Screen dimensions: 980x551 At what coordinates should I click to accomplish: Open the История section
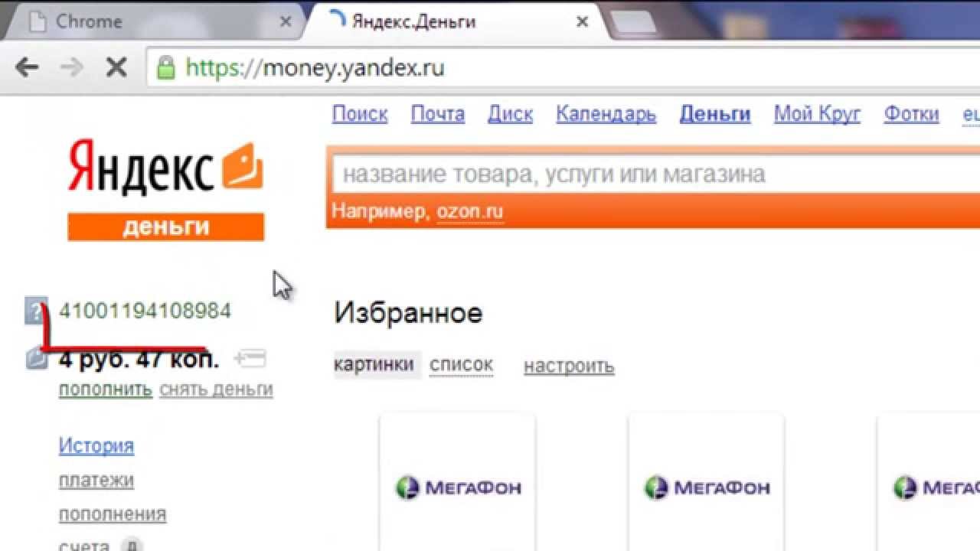pyautogui.click(x=96, y=445)
